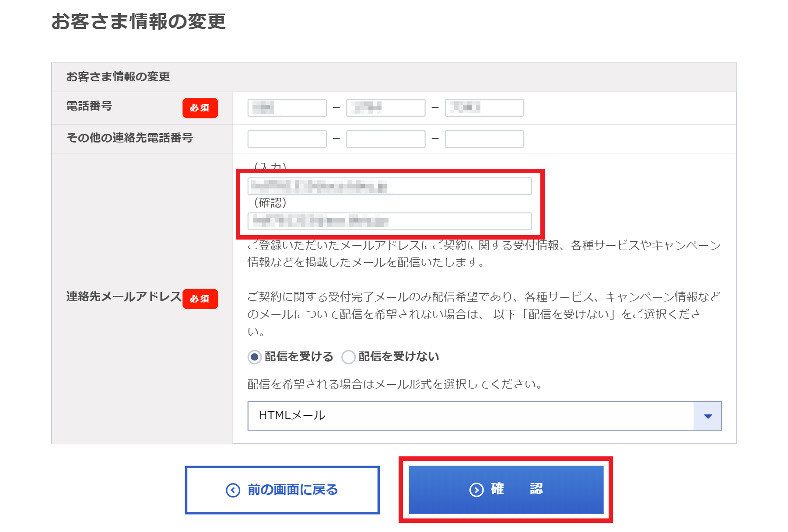Viewport: 788px width, 532px height.
Task: Click the email 入力 text field
Action: (389, 186)
